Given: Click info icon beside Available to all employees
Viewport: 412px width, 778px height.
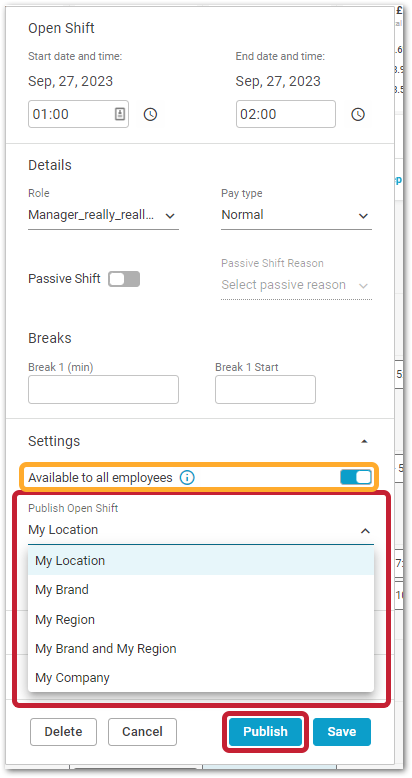Looking at the screenshot, I should (187, 478).
